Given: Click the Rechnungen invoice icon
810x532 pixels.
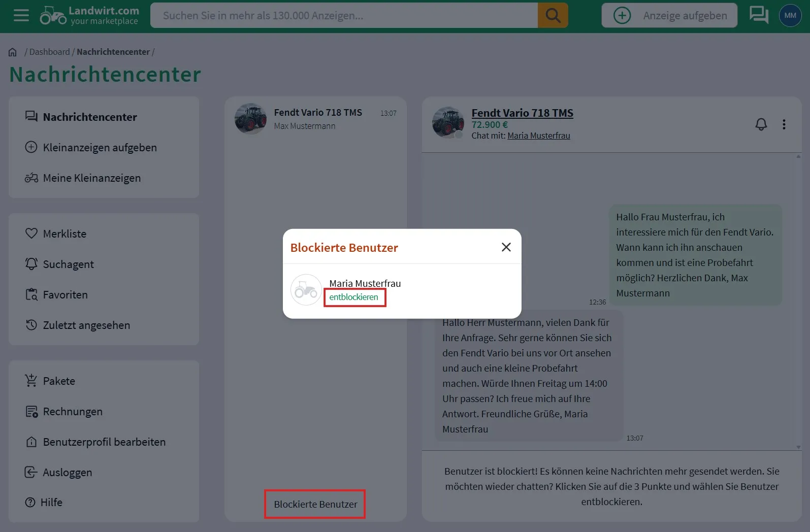Looking at the screenshot, I should click(x=31, y=411).
